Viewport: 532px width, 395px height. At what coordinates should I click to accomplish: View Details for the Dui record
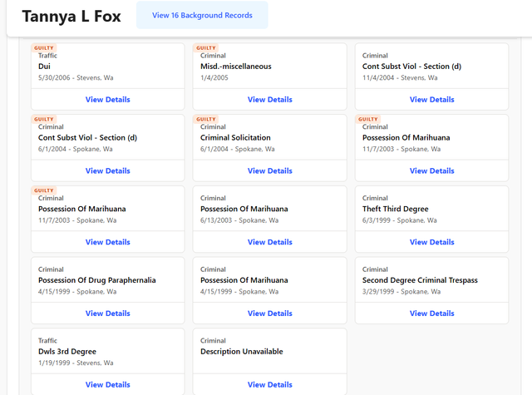pyautogui.click(x=107, y=100)
